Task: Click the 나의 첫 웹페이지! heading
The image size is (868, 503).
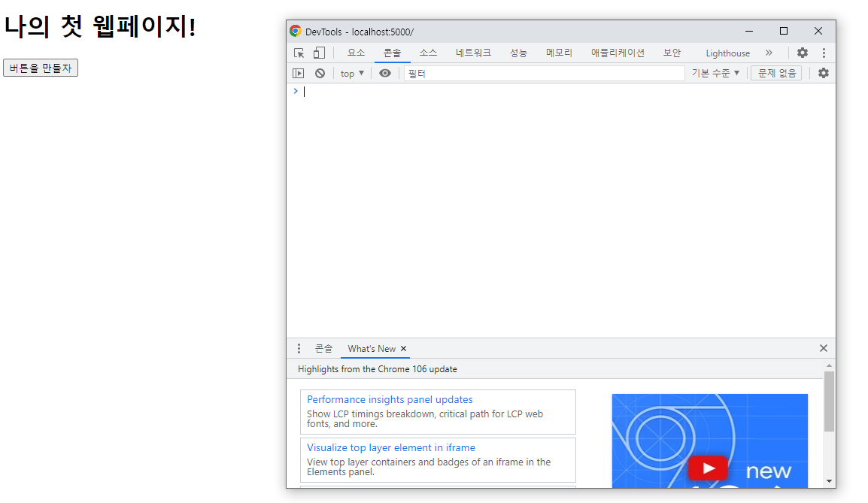Action: [x=100, y=26]
